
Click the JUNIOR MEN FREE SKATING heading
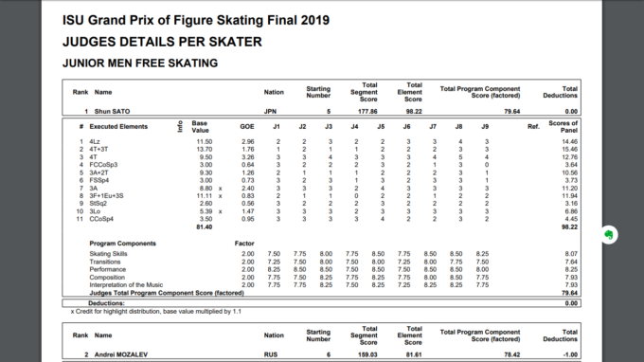click(x=140, y=63)
